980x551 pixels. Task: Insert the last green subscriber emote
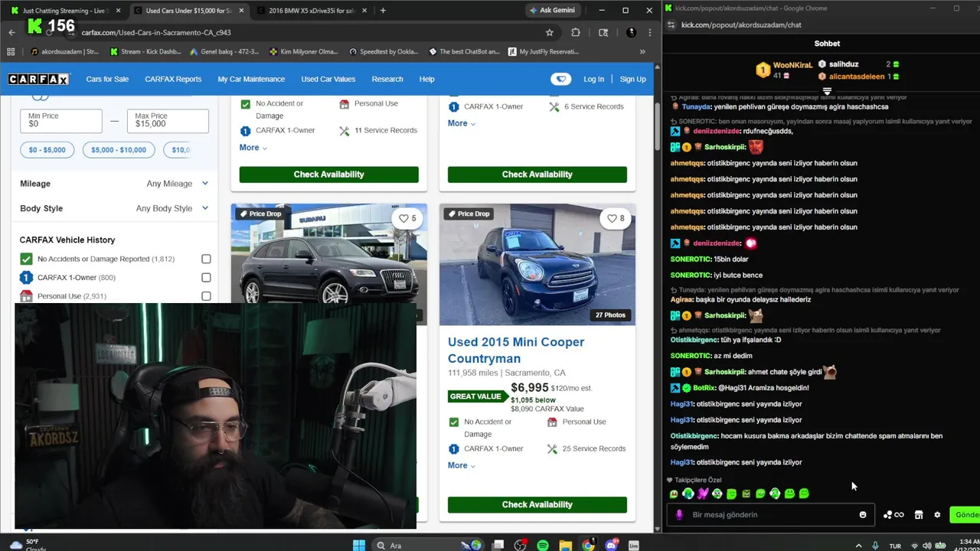[x=804, y=494]
